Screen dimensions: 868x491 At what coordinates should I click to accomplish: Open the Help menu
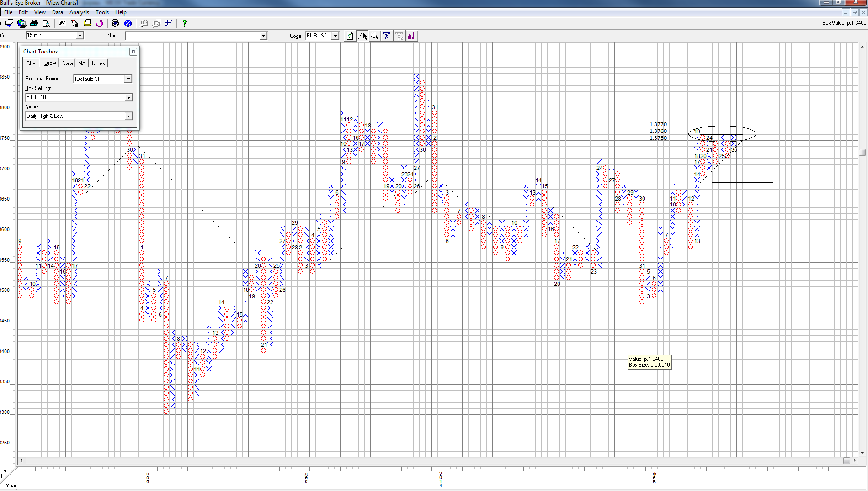[x=121, y=12]
